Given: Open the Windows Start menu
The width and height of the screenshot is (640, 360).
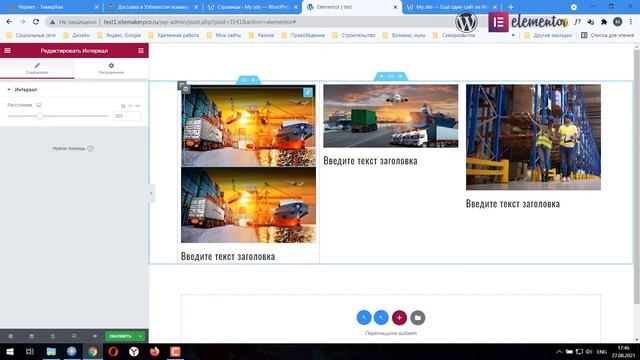Looking at the screenshot, I should (9, 351).
